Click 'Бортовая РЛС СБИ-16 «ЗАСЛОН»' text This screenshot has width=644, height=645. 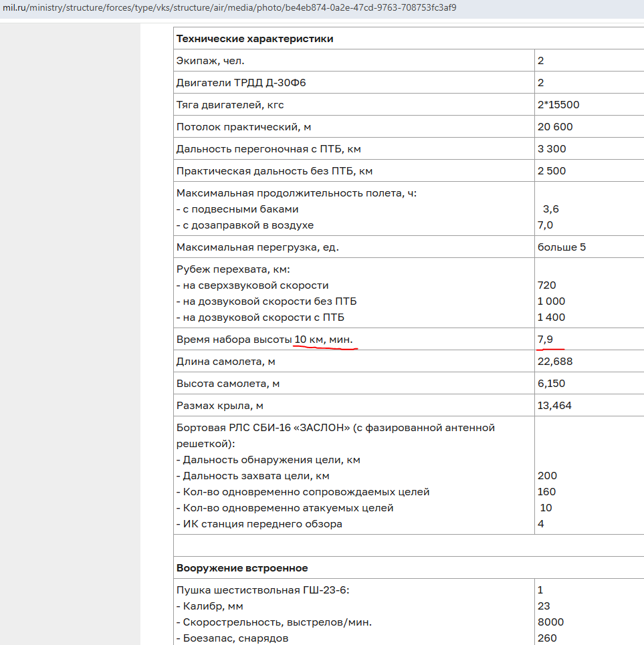(263, 428)
